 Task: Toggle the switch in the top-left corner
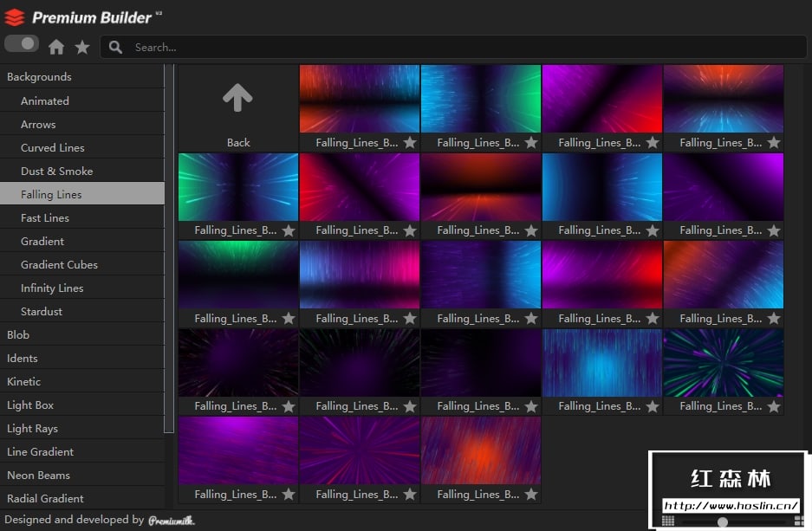22,43
